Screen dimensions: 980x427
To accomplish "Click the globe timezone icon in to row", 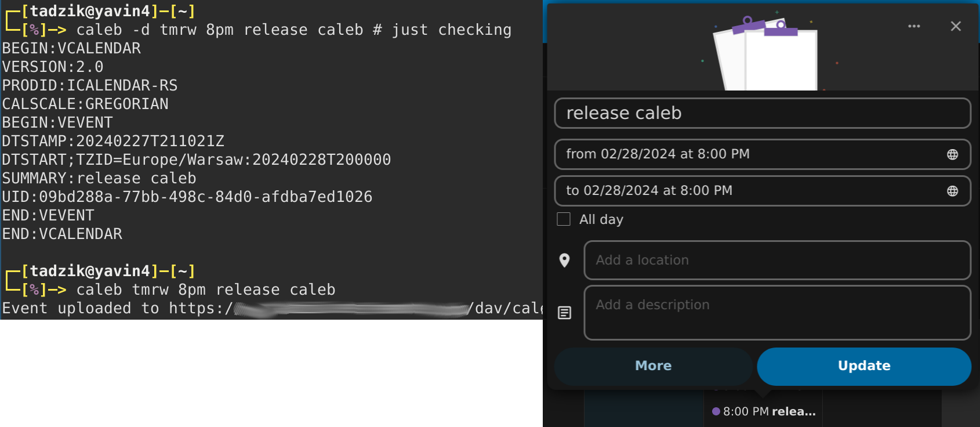I will pos(952,191).
